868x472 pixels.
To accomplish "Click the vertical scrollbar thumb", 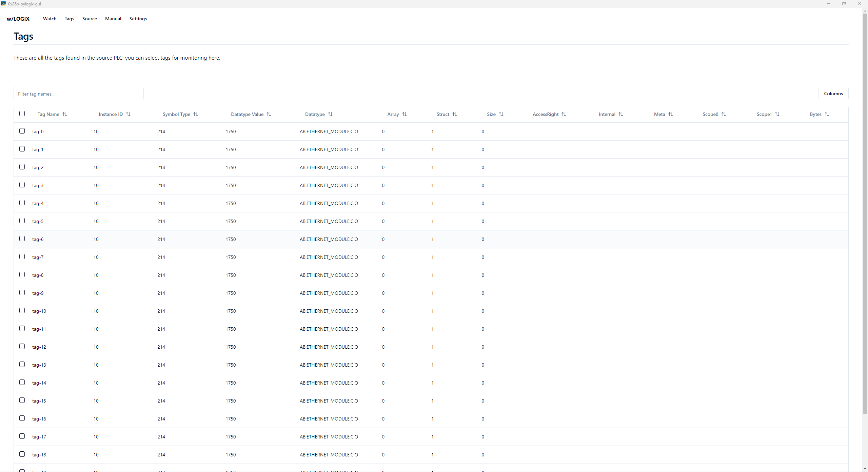I will [x=865, y=213].
